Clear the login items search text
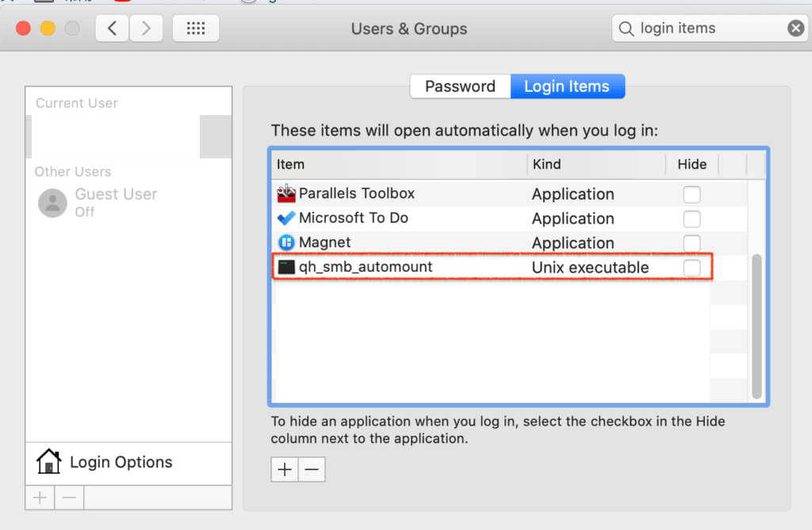 pyautogui.click(x=796, y=28)
